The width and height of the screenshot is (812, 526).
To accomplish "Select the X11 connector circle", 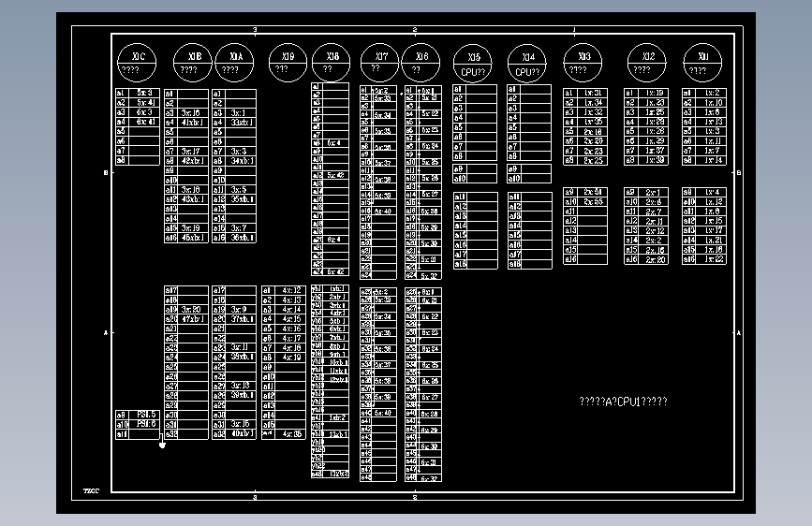I will point(702,63).
